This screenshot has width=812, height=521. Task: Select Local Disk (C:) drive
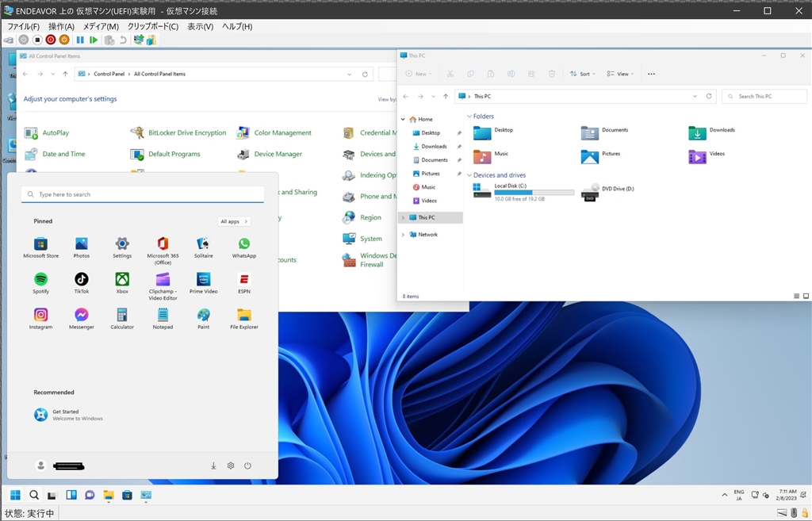click(x=523, y=192)
